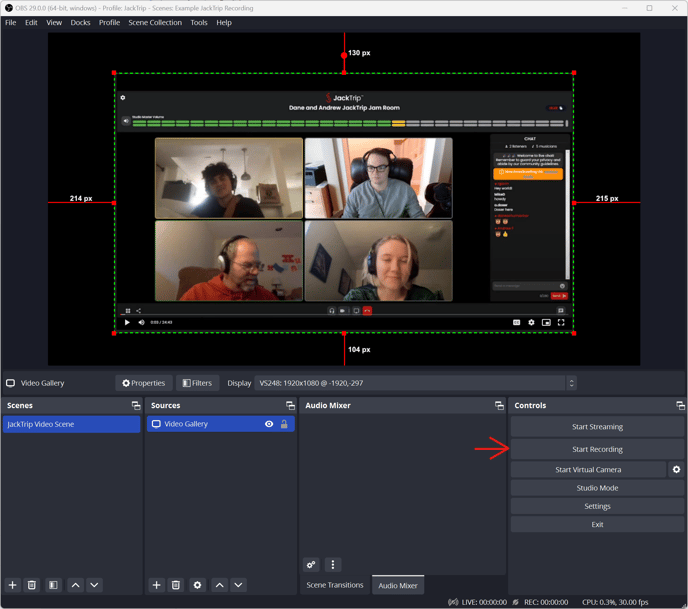Open the View menu
688x609 pixels.
54,22
